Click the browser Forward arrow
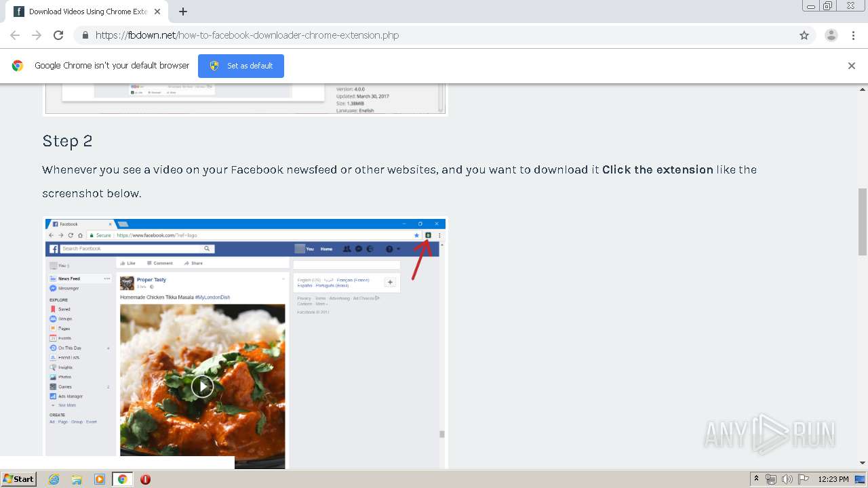This screenshot has width=868, height=488. 37,35
